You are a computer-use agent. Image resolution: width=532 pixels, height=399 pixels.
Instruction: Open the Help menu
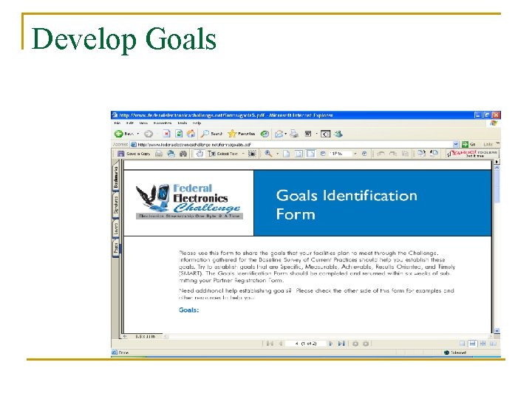coord(197,123)
